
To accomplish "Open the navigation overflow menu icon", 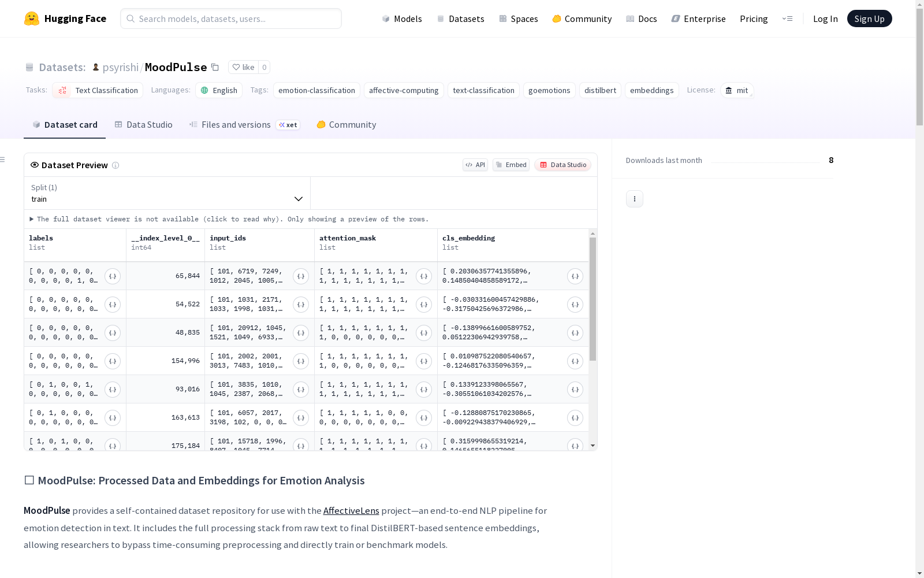I will 787,18.
